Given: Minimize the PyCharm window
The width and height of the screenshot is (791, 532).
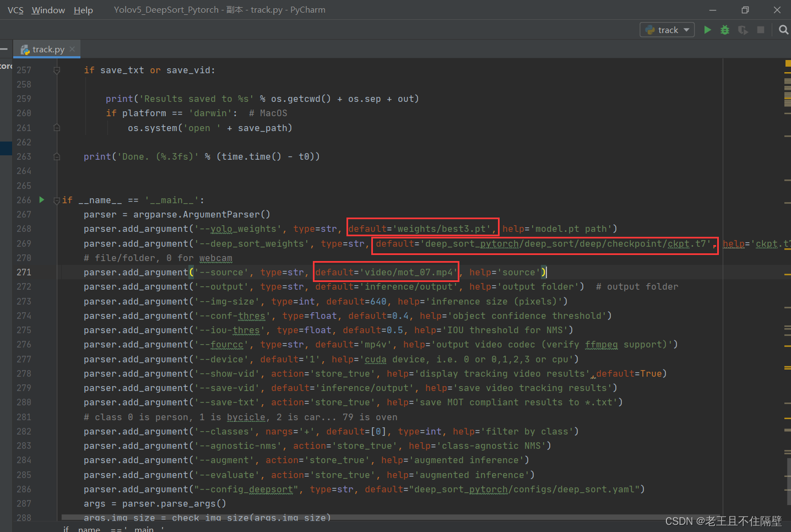Looking at the screenshot, I should [713, 10].
